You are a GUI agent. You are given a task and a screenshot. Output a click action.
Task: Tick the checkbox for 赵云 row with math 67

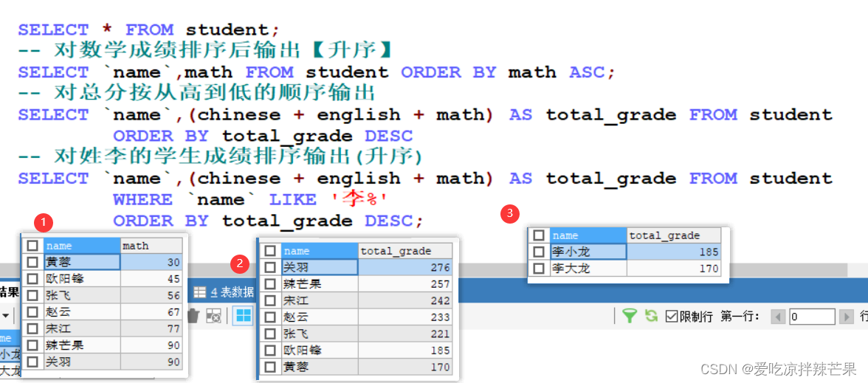[x=33, y=312]
